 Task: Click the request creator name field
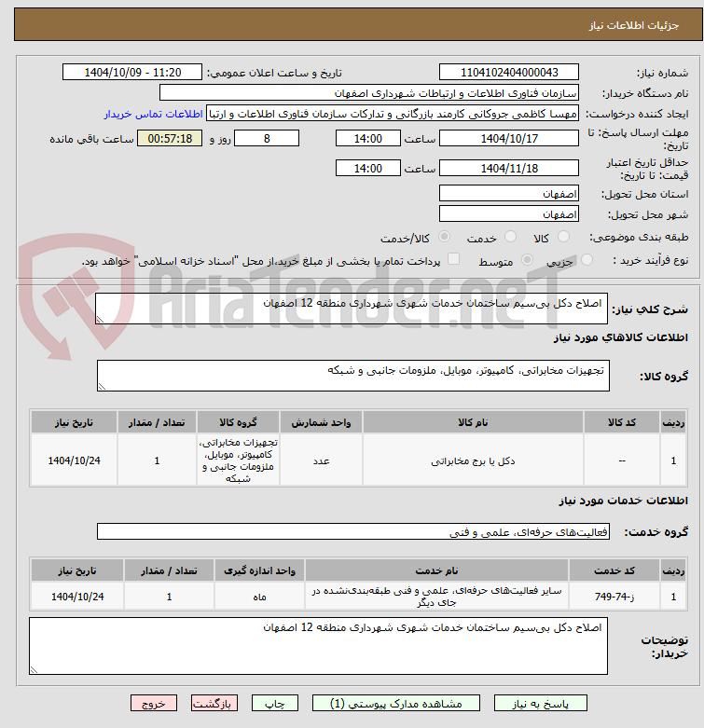(393, 114)
